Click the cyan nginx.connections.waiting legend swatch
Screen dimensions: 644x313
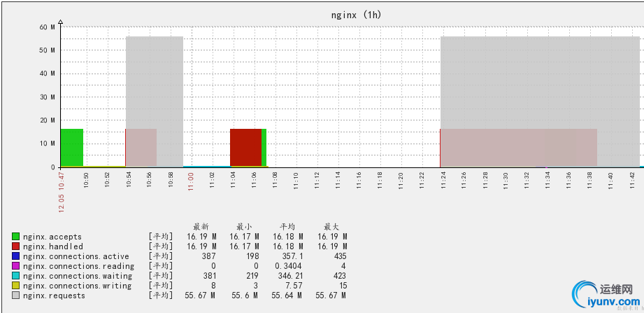point(15,276)
